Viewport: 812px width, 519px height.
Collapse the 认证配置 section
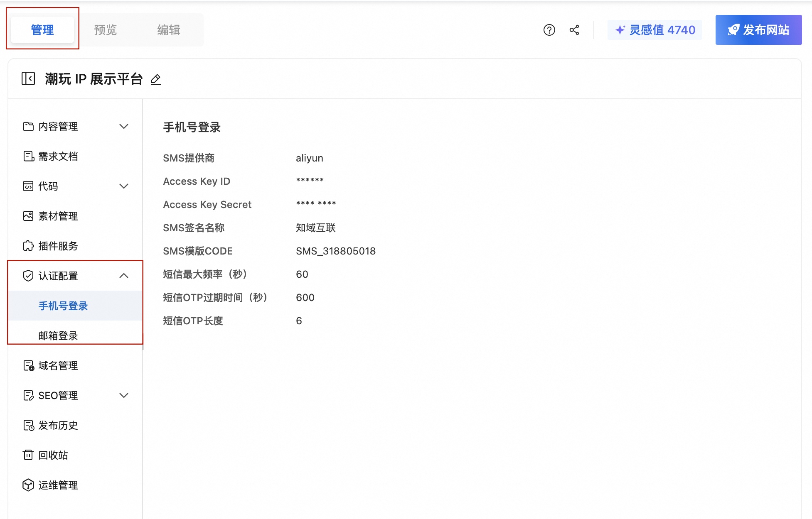tap(123, 276)
